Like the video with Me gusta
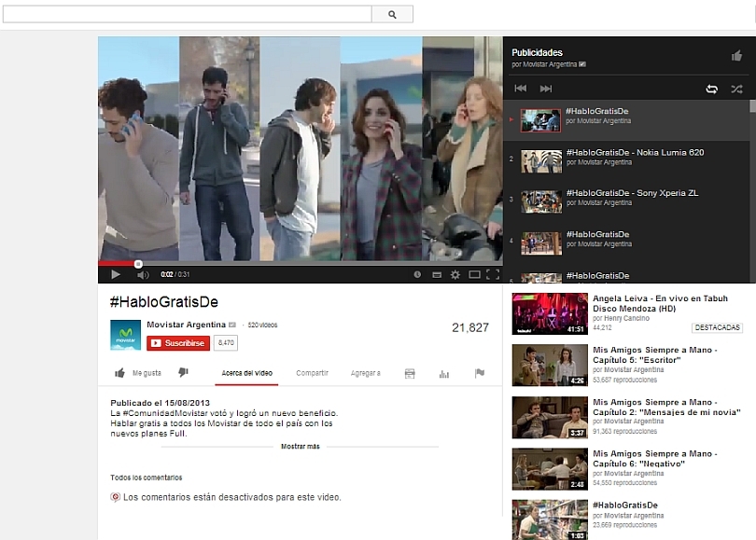 pyautogui.click(x=138, y=373)
